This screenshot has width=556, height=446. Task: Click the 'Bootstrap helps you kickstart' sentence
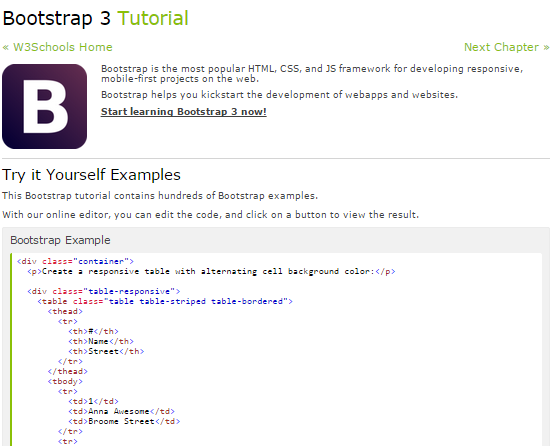point(279,95)
